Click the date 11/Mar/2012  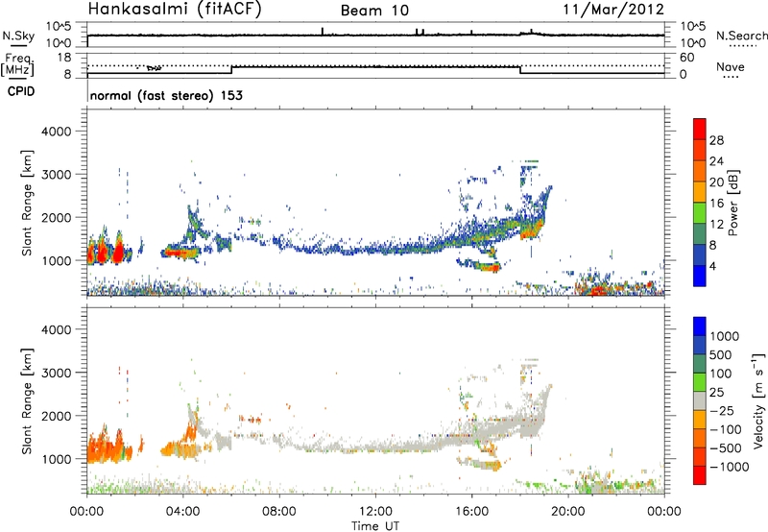613,10
